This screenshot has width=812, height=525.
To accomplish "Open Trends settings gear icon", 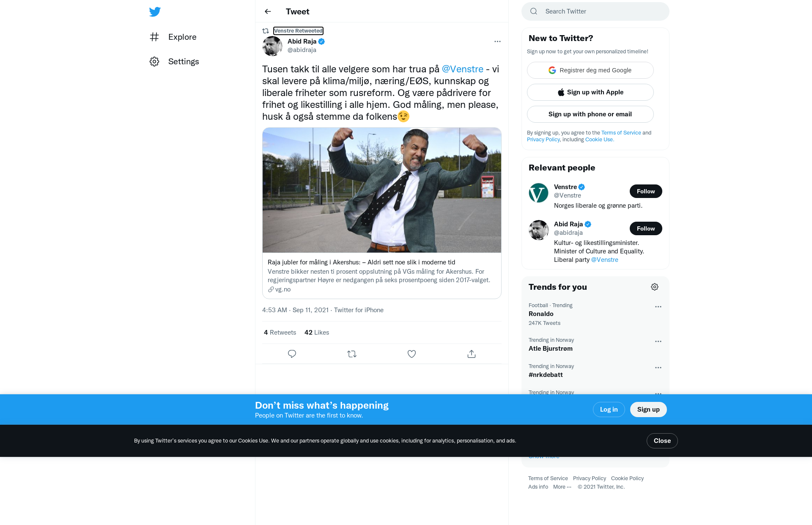I will tap(655, 287).
